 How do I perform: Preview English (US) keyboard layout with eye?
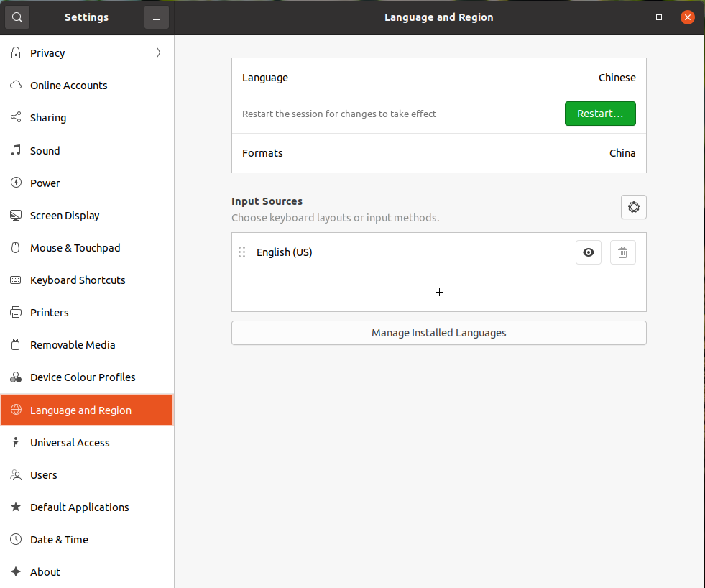589,252
